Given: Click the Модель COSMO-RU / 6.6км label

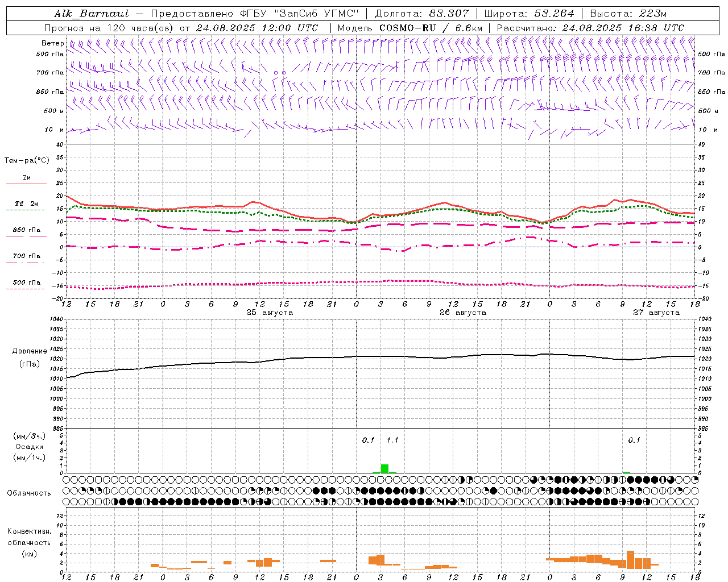Looking at the screenshot, I should click(409, 28).
